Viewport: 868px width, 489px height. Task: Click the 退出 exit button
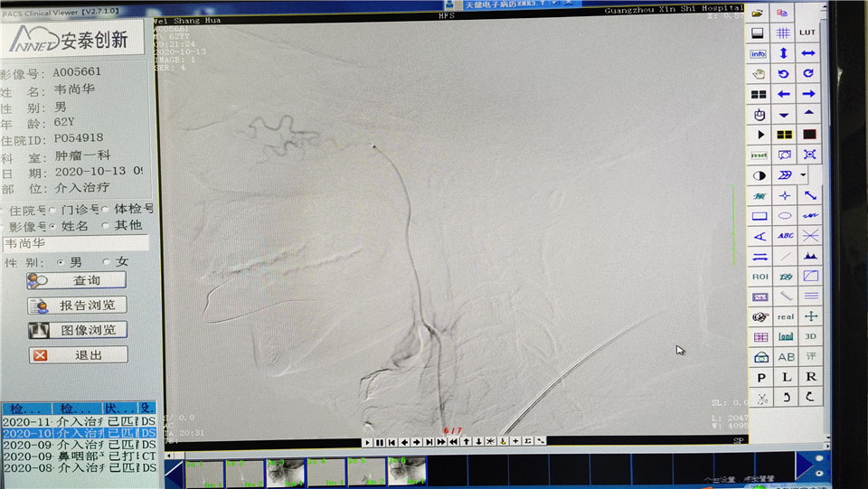(x=78, y=354)
